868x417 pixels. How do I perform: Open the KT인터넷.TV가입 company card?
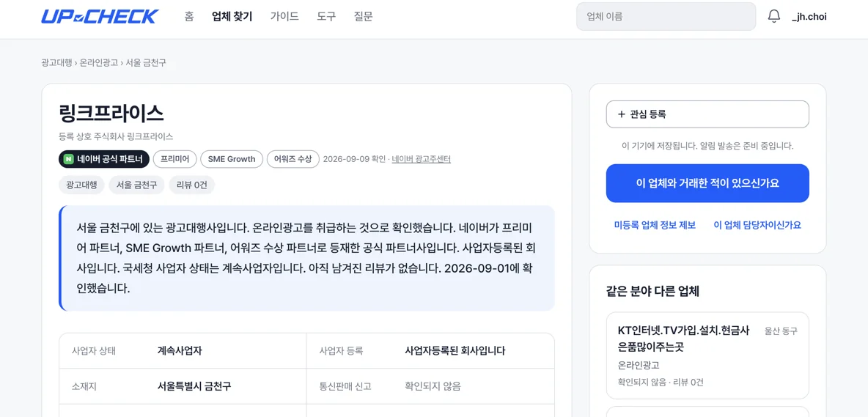click(x=707, y=355)
